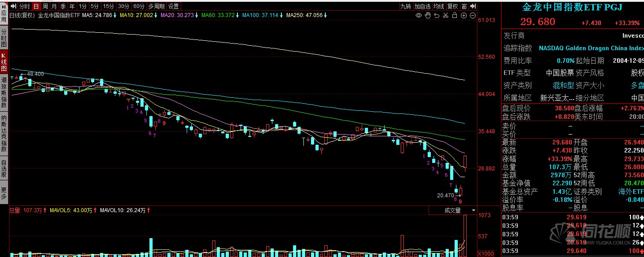Click the tallest red volume bar
Image resolution: width=644 pixels, height=257 pixels.
pyautogui.click(x=465, y=236)
